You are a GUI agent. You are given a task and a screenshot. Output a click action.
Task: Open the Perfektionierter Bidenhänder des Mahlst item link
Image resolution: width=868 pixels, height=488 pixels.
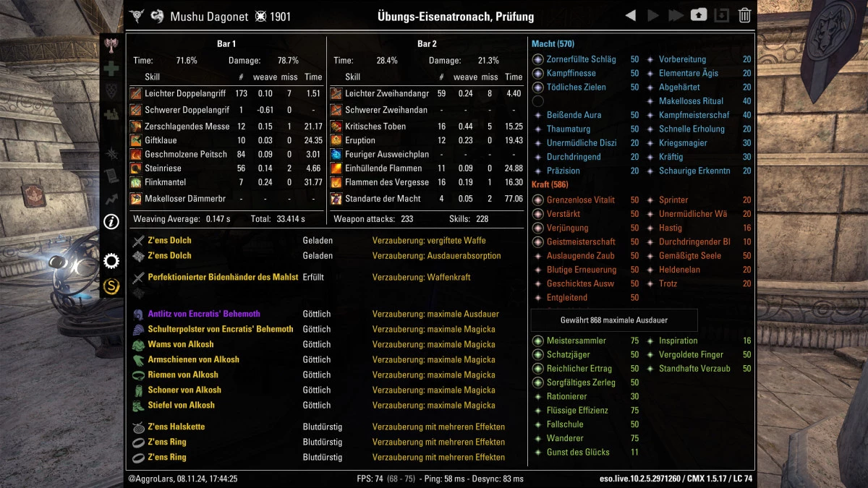click(x=223, y=277)
